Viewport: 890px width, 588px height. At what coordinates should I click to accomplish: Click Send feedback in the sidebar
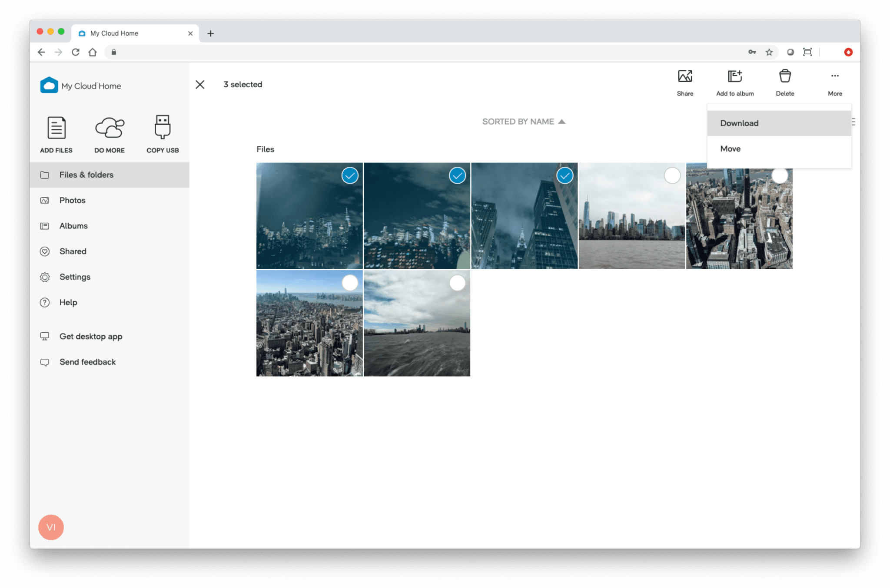coord(87,362)
